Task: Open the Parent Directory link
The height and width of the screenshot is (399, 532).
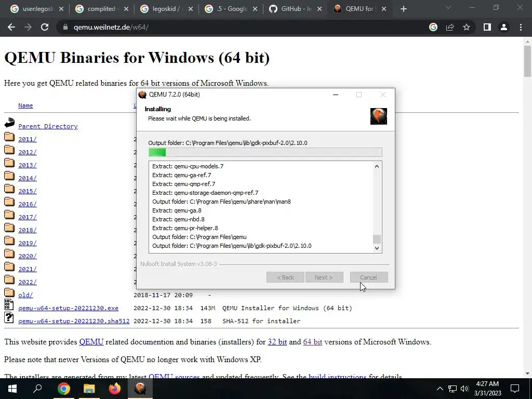Action: (48, 126)
